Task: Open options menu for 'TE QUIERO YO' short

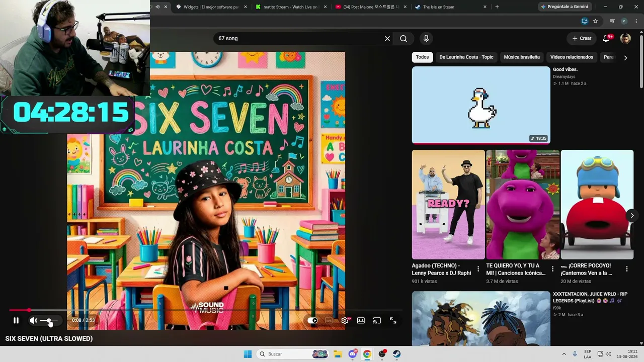Action: click(x=552, y=269)
